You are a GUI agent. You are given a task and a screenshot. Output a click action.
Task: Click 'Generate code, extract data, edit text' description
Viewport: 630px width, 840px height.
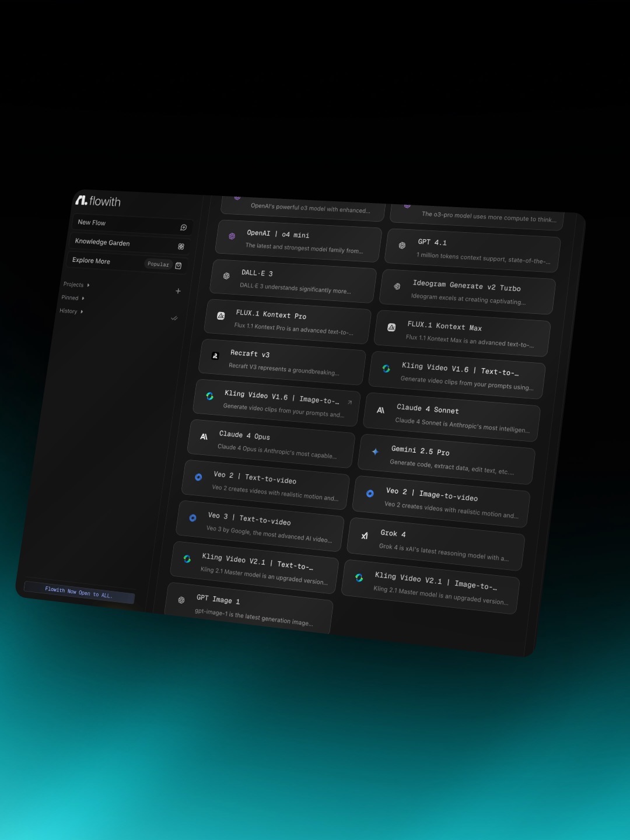pos(452,467)
